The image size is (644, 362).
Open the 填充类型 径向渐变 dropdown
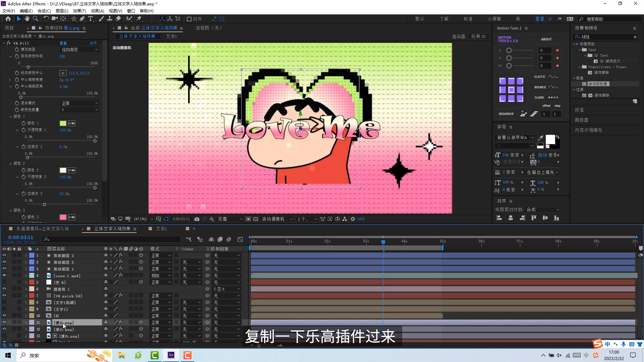(x=80, y=50)
